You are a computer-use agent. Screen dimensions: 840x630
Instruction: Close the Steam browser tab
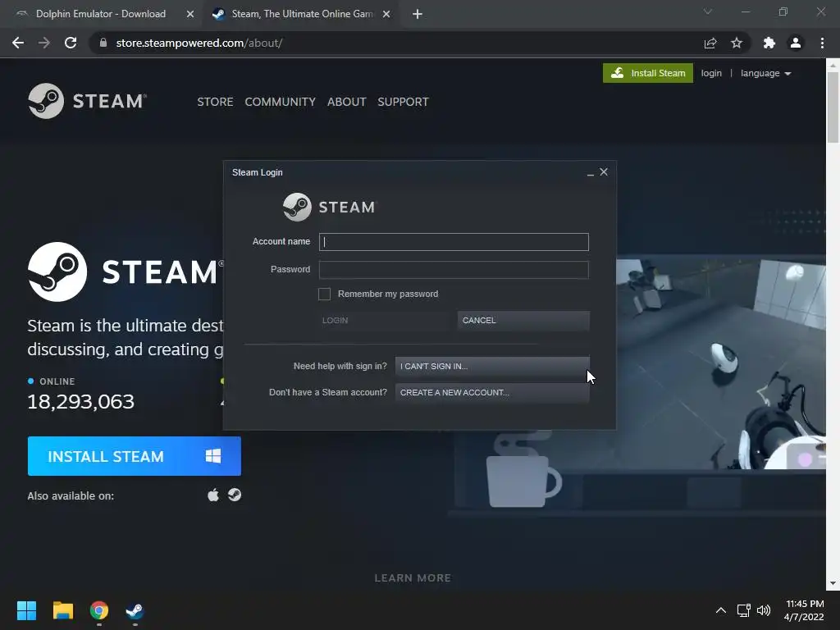click(386, 14)
